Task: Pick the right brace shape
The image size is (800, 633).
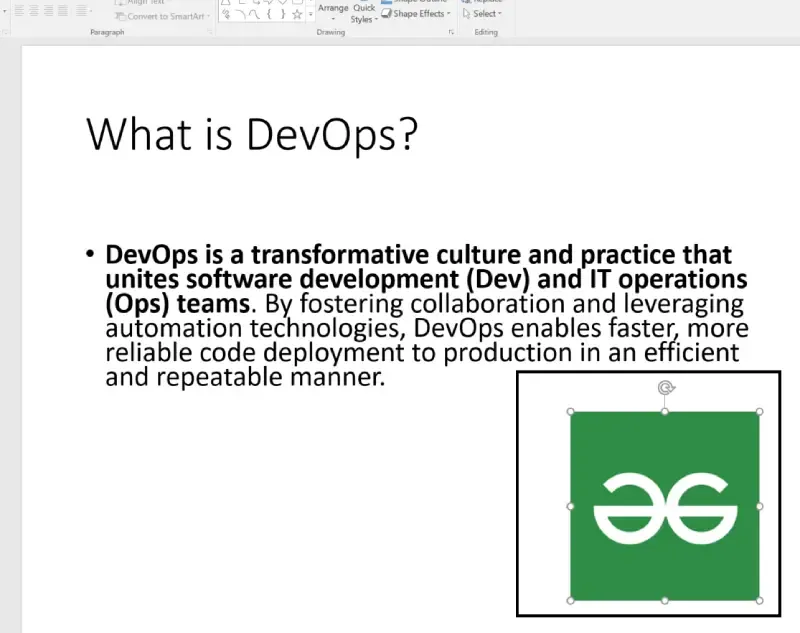Action: pyautogui.click(x=283, y=14)
